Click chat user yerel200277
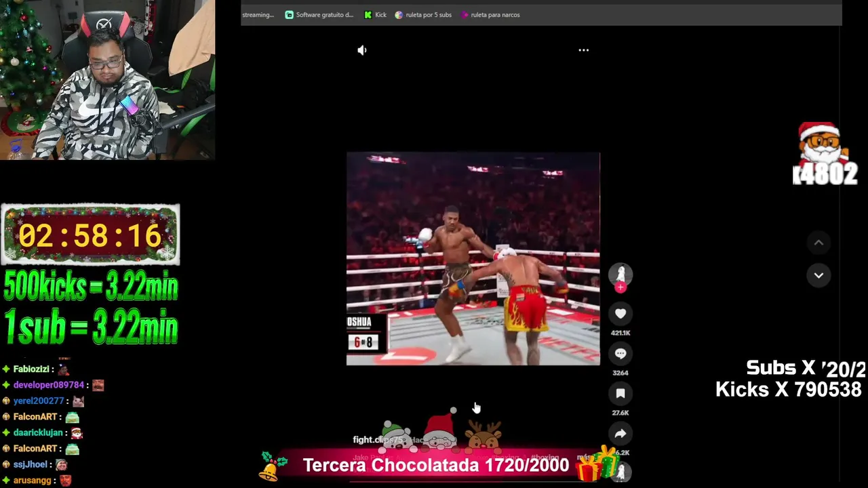The image size is (868, 488). coord(39,401)
